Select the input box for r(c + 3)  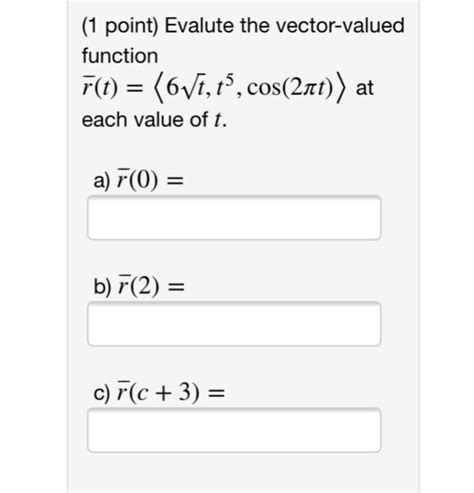pyautogui.click(x=234, y=430)
